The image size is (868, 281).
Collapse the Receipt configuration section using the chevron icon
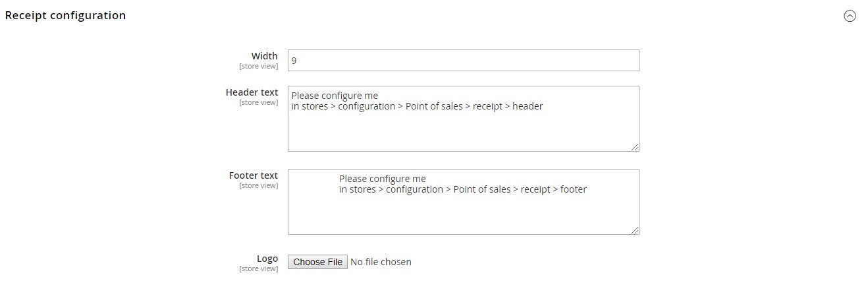point(850,16)
